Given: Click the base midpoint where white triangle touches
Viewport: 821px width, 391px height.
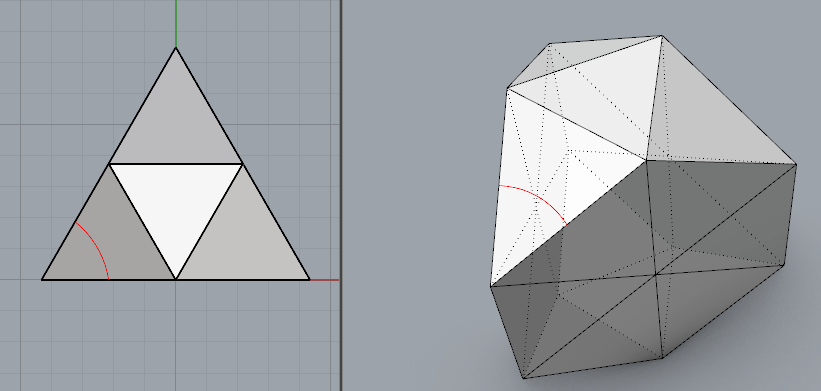Looking at the screenshot, I should click(x=176, y=280).
